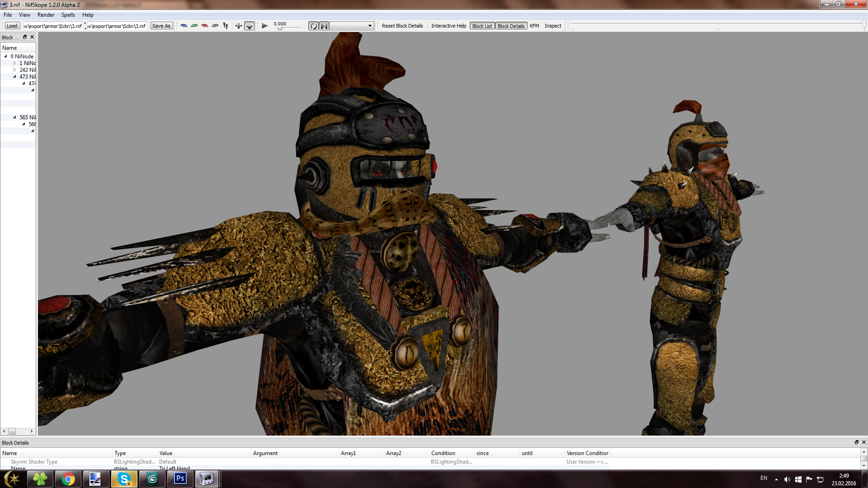Click the swap paths arrows between fields
Screen dimensions: 868x488
point(85,26)
